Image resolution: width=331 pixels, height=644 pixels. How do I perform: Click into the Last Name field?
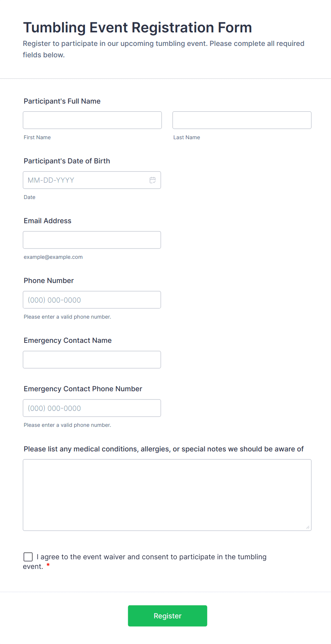coord(242,120)
